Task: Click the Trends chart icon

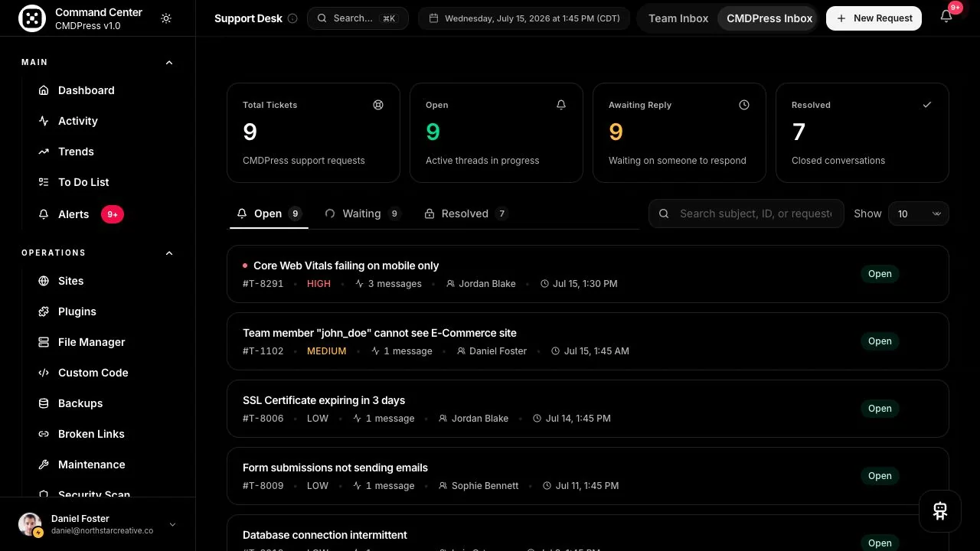Action: pyautogui.click(x=44, y=152)
